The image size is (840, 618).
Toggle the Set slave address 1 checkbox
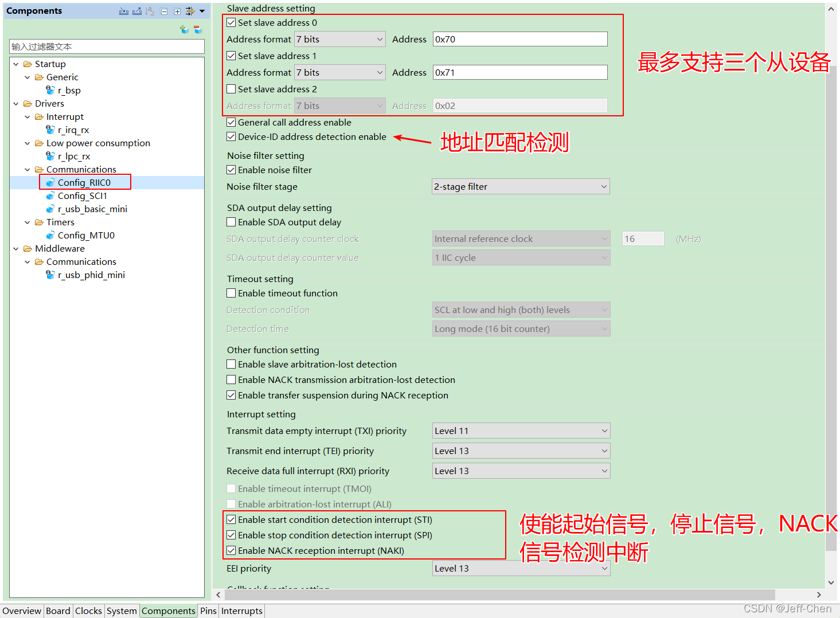coord(231,56)
